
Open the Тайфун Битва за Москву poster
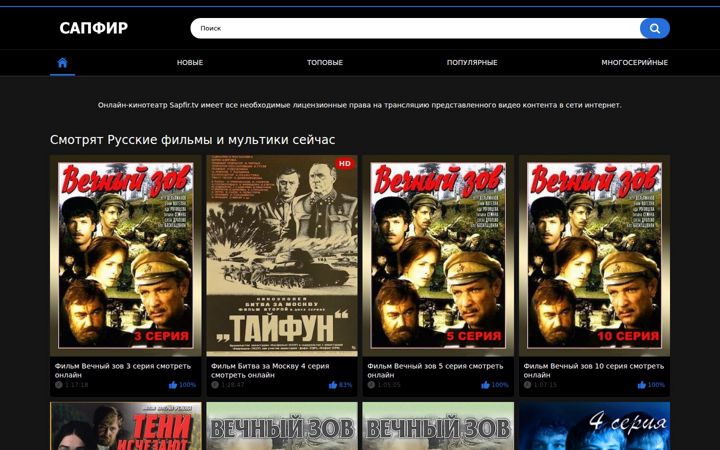tap(282, 256)
